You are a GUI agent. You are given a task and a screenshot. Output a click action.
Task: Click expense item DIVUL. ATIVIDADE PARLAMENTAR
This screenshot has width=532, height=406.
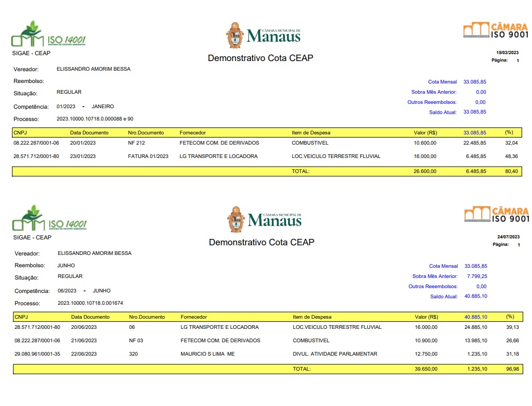(x=335, y=354)
